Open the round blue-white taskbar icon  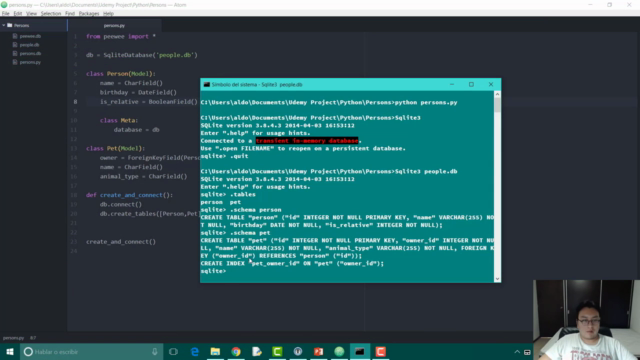(298, 352)
